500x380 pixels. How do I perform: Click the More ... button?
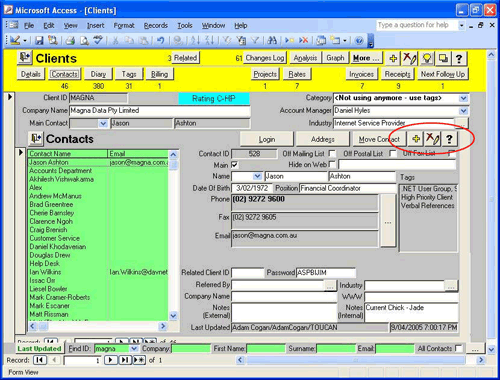(x=366, y=58)
